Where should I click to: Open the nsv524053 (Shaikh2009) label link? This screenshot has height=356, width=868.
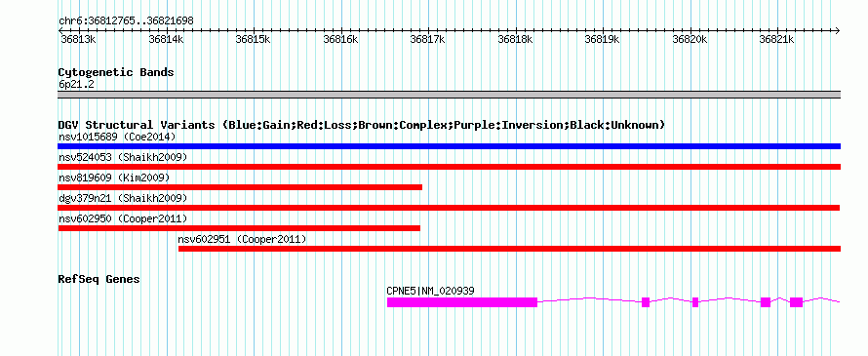(123, 157)
